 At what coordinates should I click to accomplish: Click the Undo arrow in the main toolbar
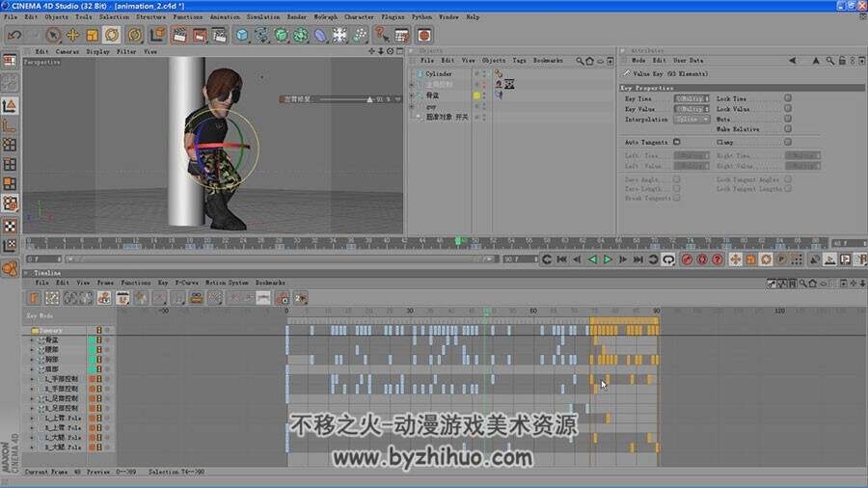(14, 36)
